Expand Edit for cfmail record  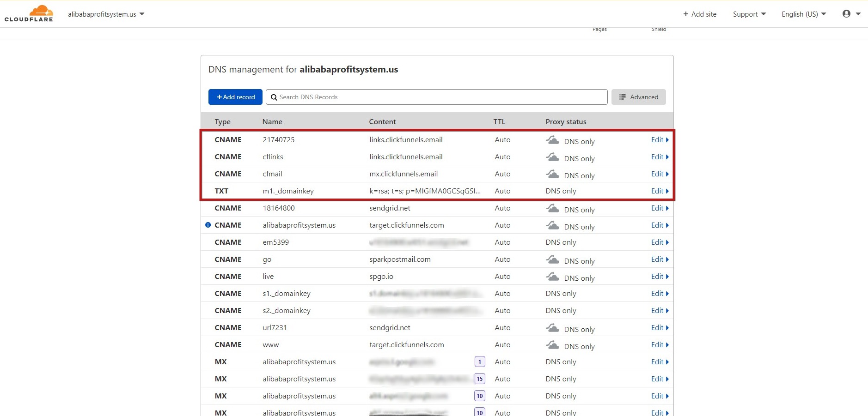(x=660, y=174)
